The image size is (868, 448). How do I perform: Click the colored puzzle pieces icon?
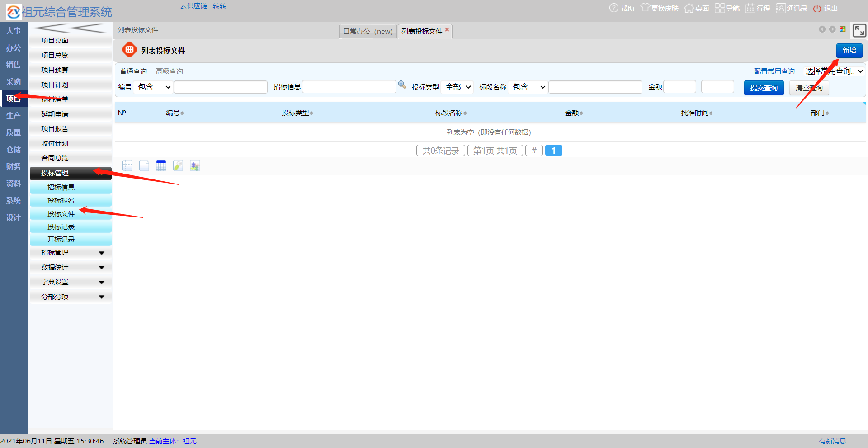[x=195, y=166]
